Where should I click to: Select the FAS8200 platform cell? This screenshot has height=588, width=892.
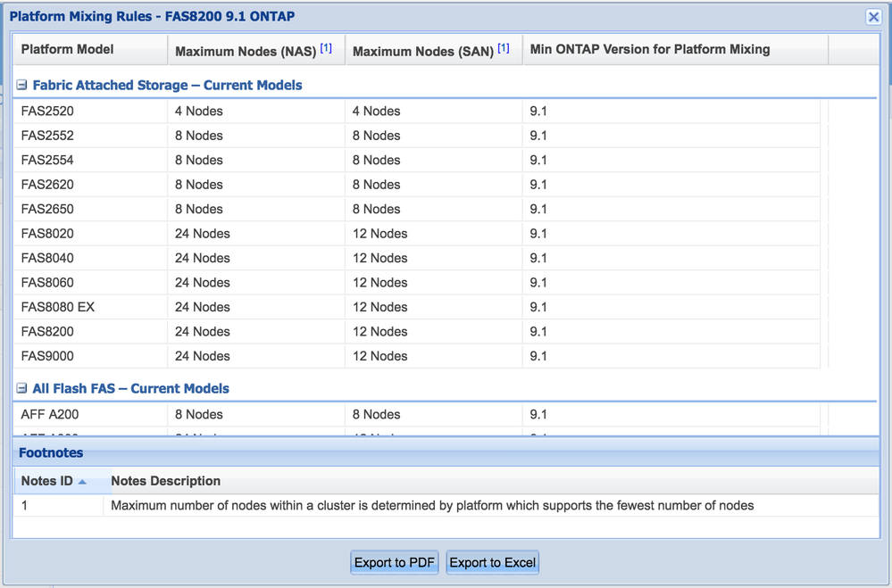[x=90, y=331]
